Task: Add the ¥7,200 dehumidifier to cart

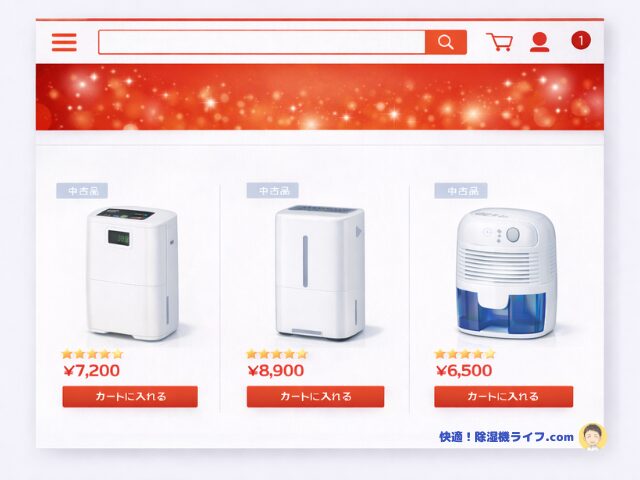Action: pyautogui.click(x=130, y=396)
